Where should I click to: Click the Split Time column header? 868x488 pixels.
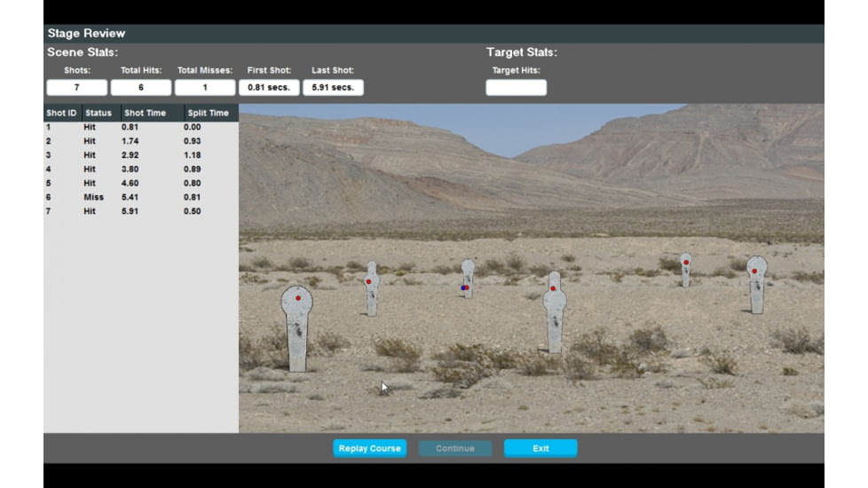tap(208, 113)
